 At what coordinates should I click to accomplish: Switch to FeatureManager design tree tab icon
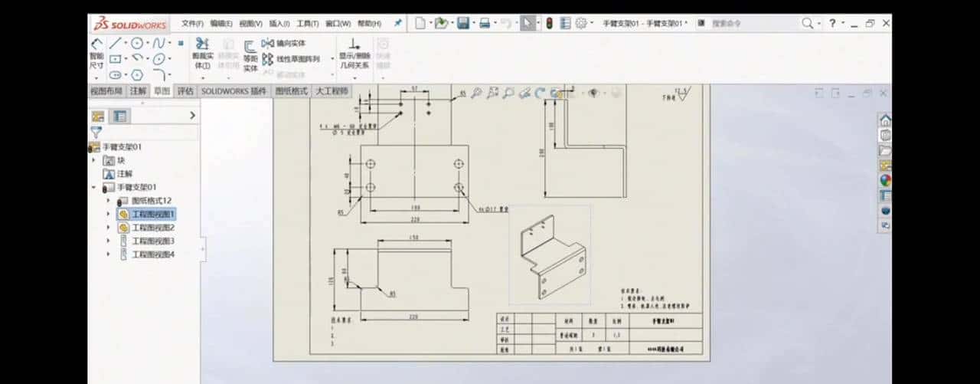[98, 117]
